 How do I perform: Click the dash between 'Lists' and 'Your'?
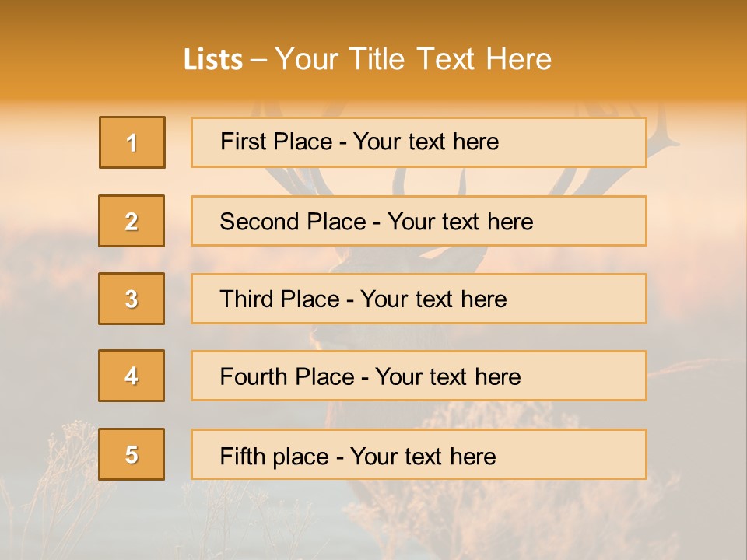[x=258, y=60]
